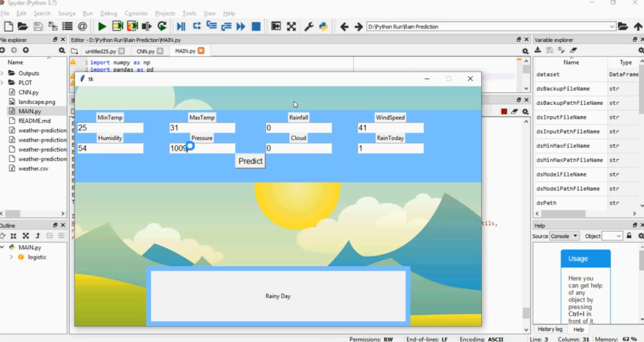Click into the Humidity input field

pyautogui.click(x=110, y=149)
